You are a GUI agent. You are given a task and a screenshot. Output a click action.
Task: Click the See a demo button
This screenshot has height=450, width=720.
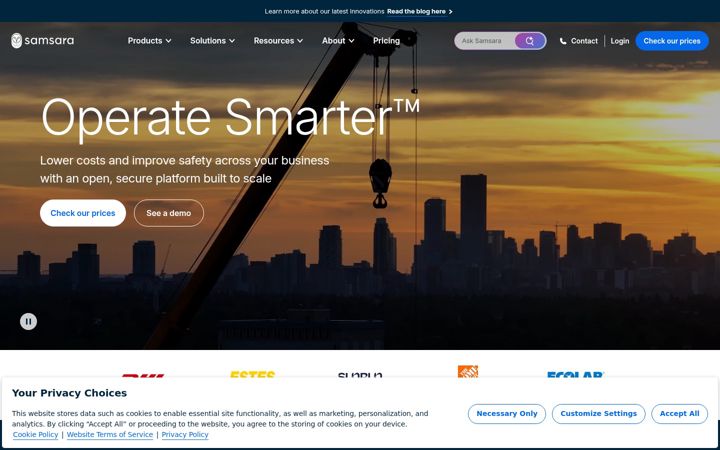pos(169,213)
